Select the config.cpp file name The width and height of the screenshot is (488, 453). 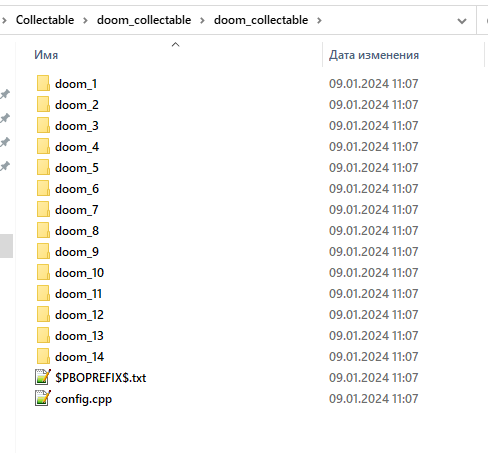click(x=84, y=399)
